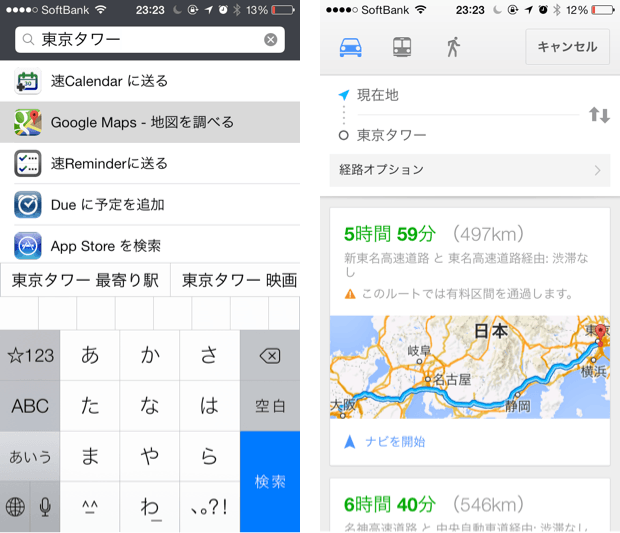This screenshot has height=533, width=620.
Task: Switch keyboard to ☆123 symbols
Action: [x=30, y=355]
